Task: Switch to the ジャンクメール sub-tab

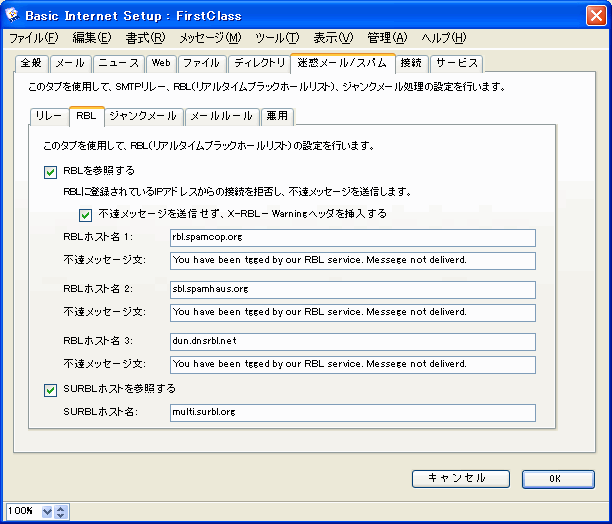Action: pos(142,116)
